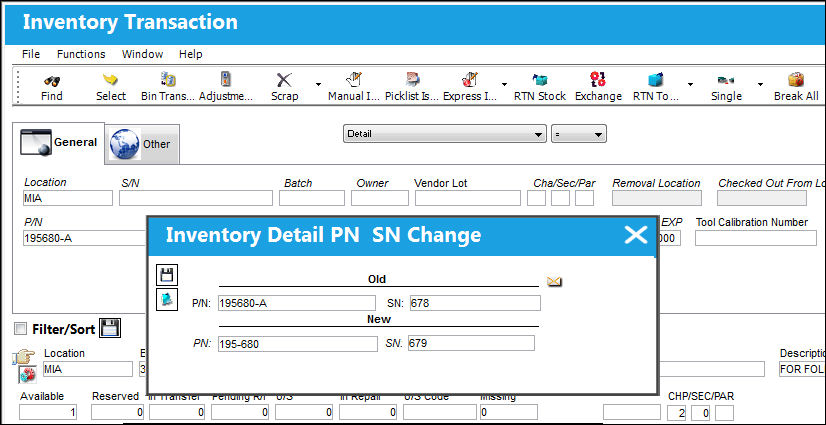
Task: Expand the Single button dropdown arrow
Action: (760, 84)
